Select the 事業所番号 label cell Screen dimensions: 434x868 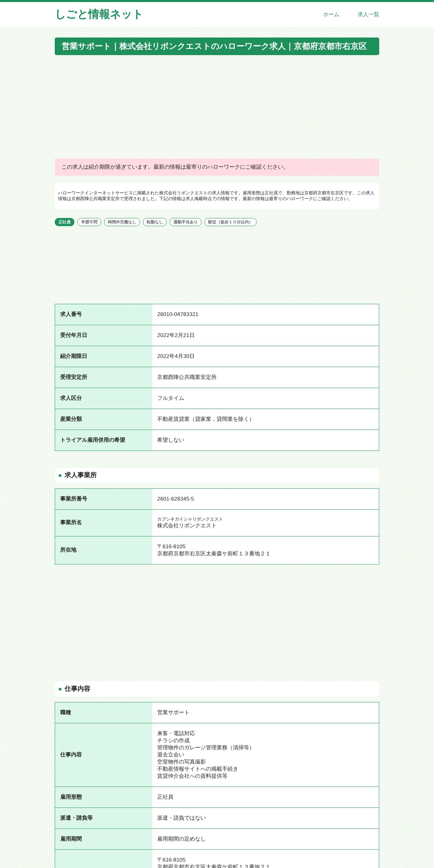(x=103, y=499)
